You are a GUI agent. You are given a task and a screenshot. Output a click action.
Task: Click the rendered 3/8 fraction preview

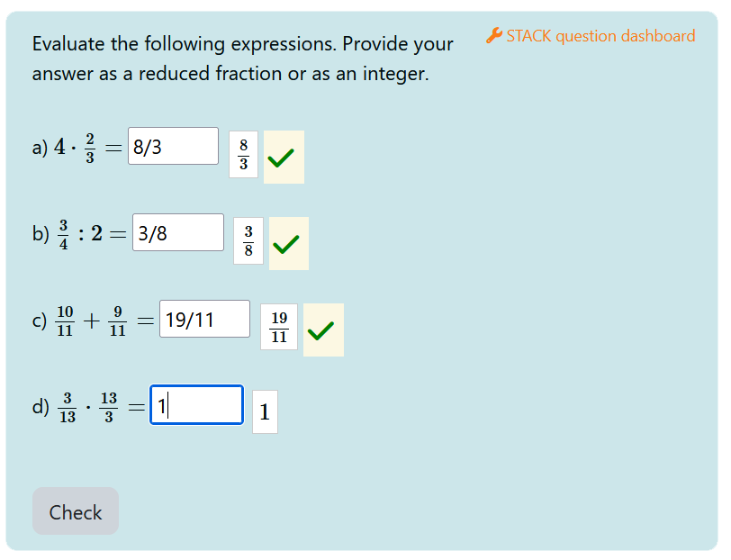coord(248,241)
